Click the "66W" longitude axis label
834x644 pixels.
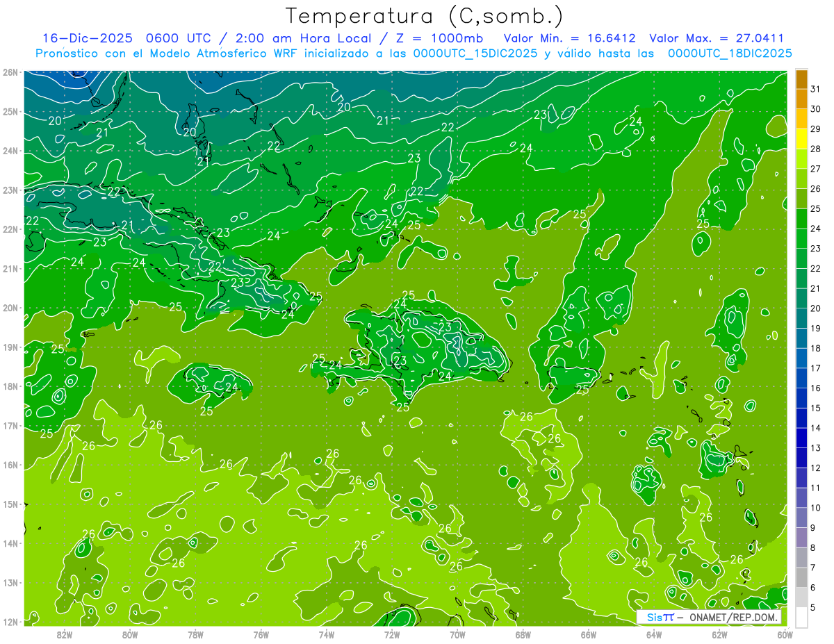click(588, 634)
